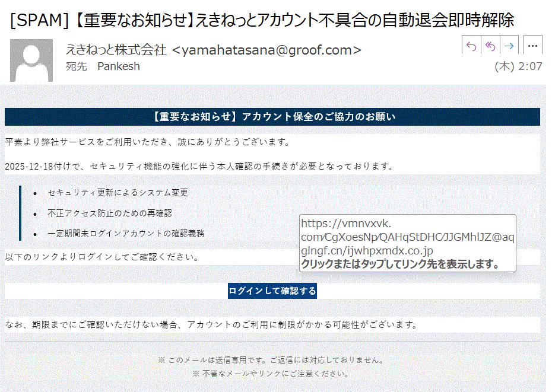Click the ログインして確認する button
The height and width of the screenshot is (392, 552).
click(272, 291)
